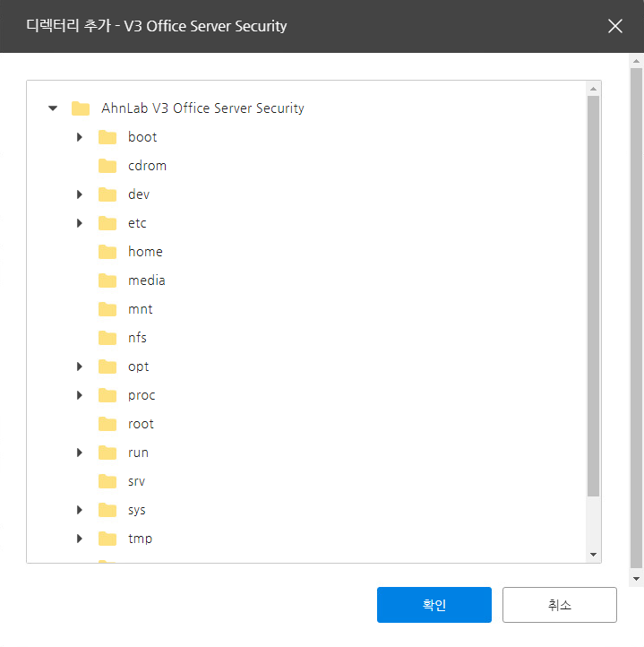Select the sys directory label
The height and width of the screenshot is (647, 644).
click(x=136, y=511)
